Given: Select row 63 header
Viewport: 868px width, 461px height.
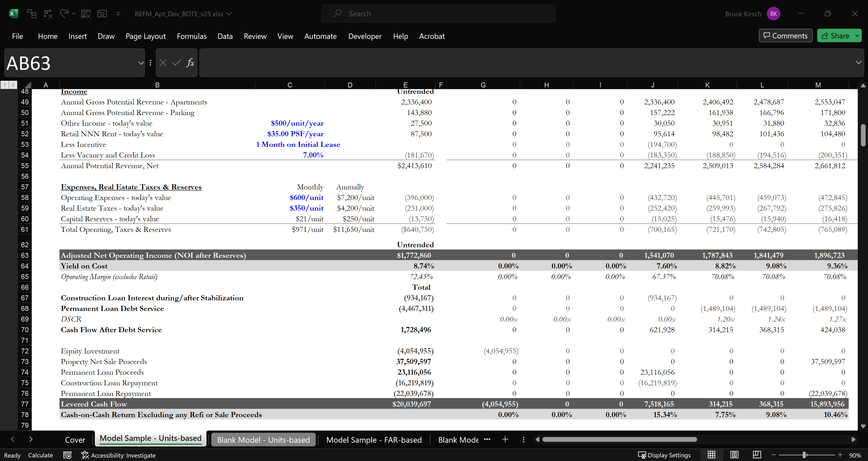Looking at the screenshot, I should [25, 255].
